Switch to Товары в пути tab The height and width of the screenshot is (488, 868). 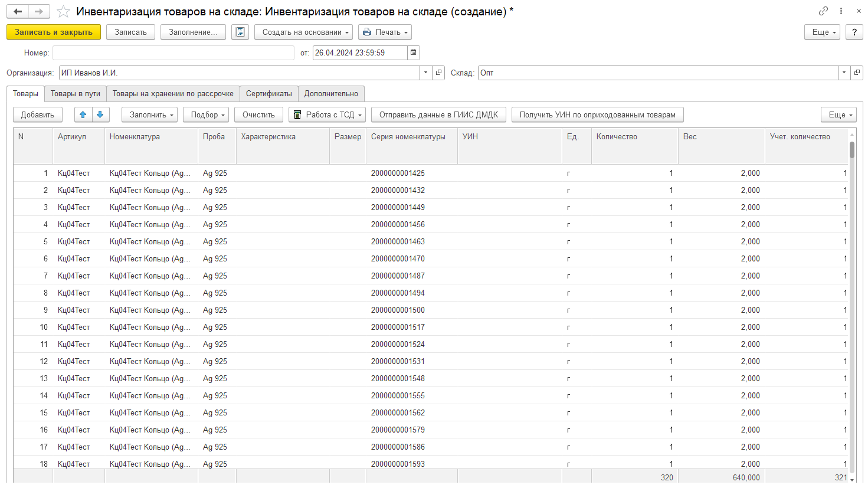coord(76,94)
